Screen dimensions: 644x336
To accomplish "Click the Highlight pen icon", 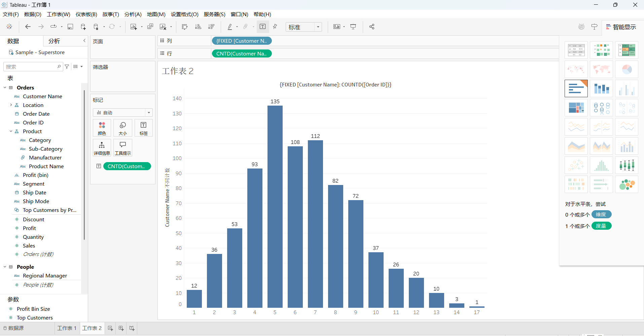I will click(x=230, y=27).
